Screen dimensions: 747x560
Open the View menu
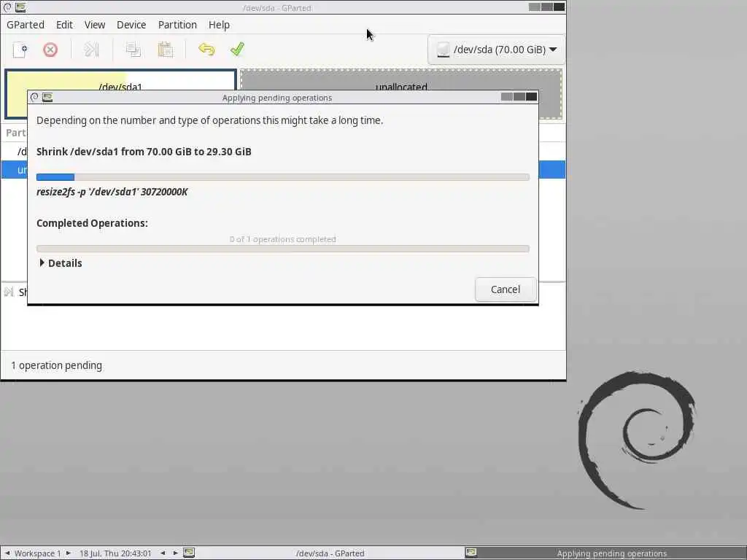click(x=95, y=25)
